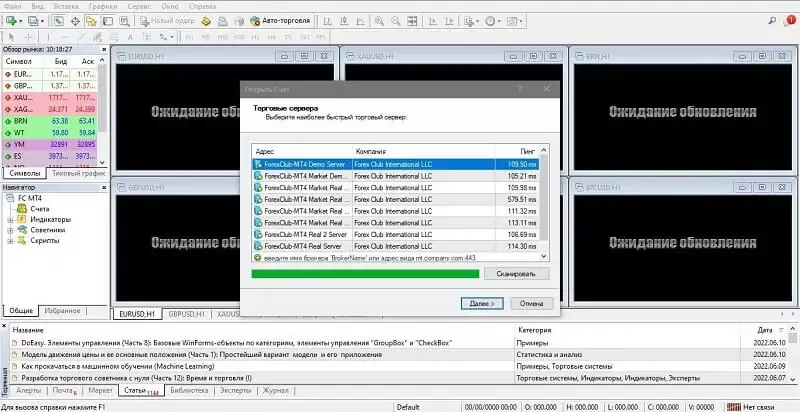The width and height of the screenshot is (800, 412).
Task: Select the M1 timeframe button
Action: pyautogui.click(x=189, y=37)
